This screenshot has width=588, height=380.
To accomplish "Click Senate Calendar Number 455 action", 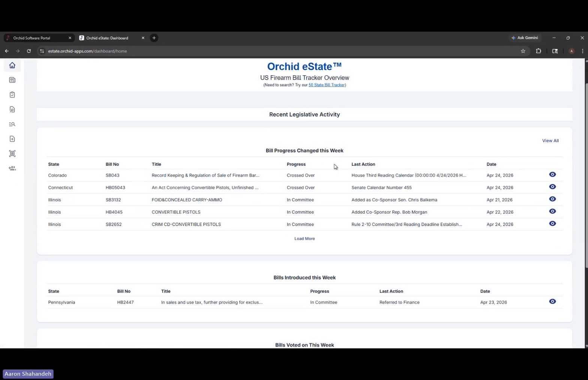I will point(381,188).
